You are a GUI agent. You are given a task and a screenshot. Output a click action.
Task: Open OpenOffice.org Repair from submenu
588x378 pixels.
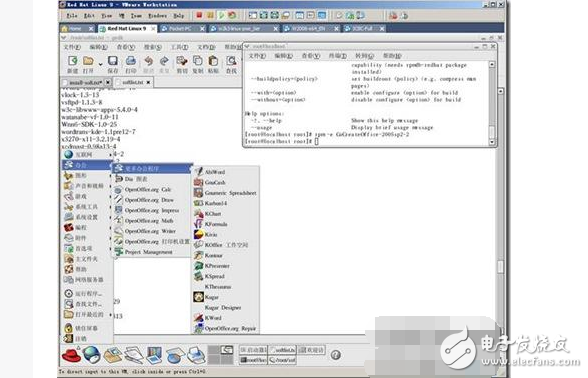pos(225,328)
